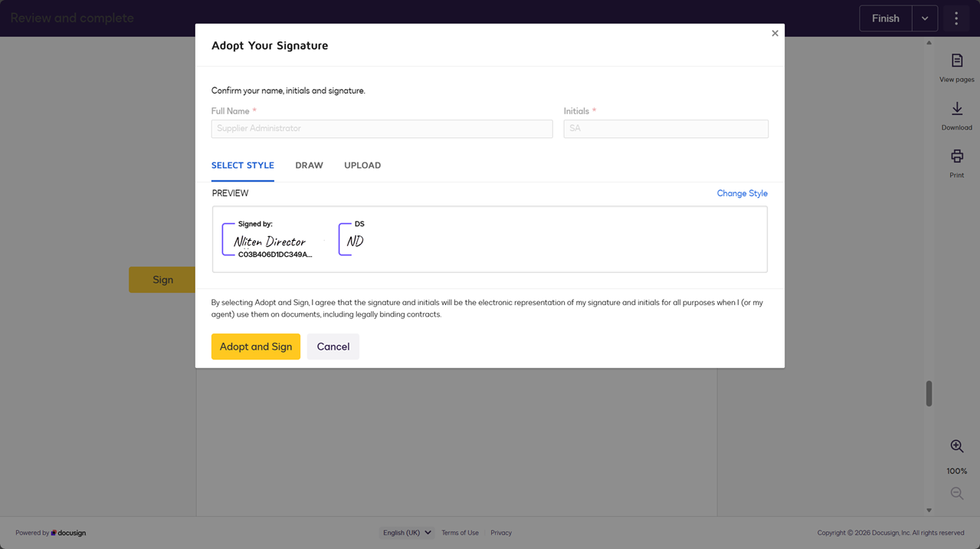Close the Adopt Your Signature dialog
Image resolution: width=980 pixels, height=549 pixels.
click(x=775, y=34)
